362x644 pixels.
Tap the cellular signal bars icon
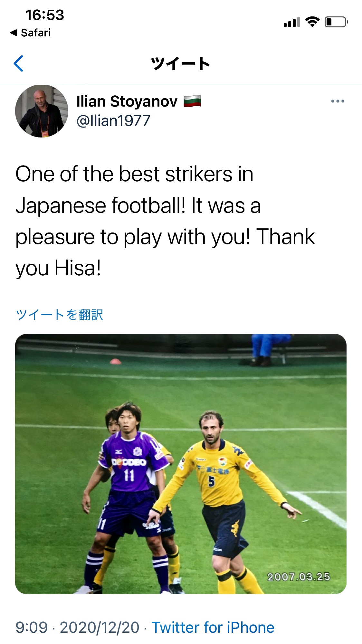(x=292, y=22)
